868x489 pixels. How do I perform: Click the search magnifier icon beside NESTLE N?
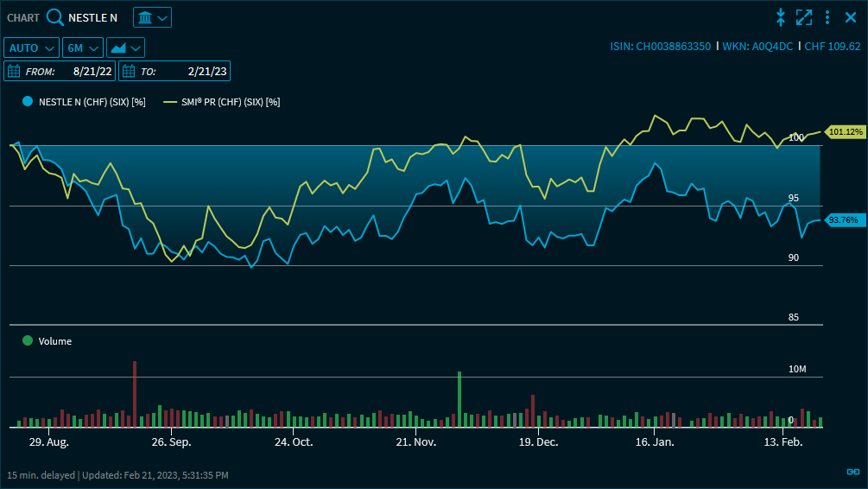tap(54, 17)
